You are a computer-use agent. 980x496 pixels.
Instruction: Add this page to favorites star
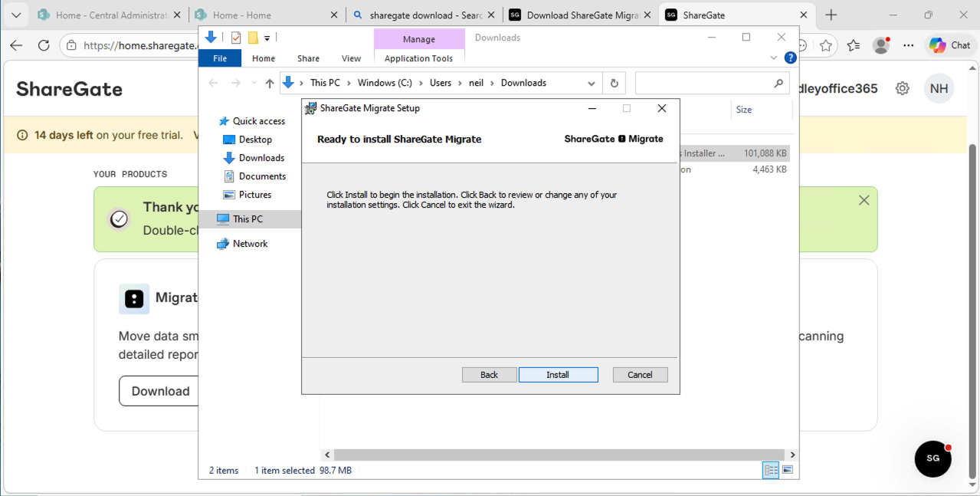pos(825,45)
